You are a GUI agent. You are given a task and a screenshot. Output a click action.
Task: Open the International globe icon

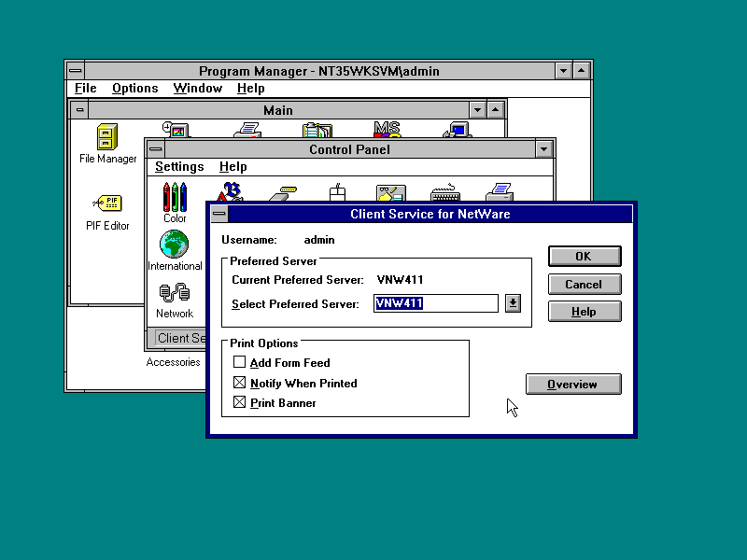pyautogui.click(x=175, y=250)
